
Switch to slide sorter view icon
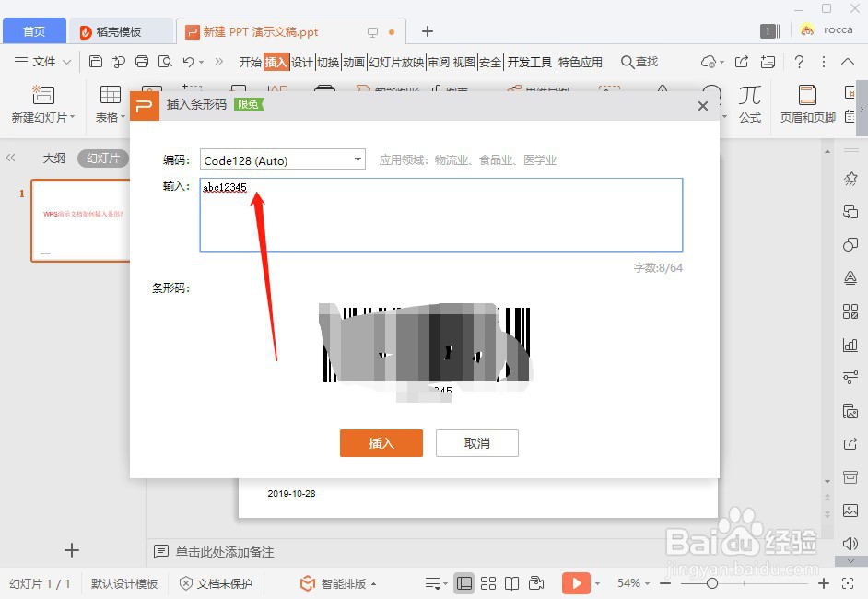click(x=487, y=583)
